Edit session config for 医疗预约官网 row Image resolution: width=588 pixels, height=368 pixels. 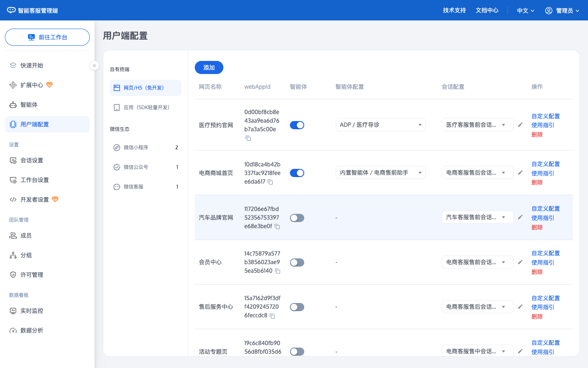click(520, 125)
